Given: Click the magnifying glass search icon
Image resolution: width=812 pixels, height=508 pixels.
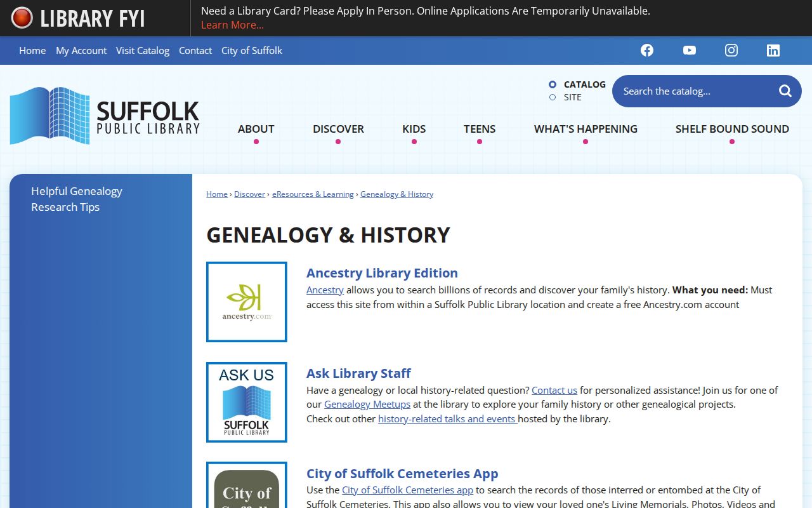Looking at the screenshot, I should 785,91.
